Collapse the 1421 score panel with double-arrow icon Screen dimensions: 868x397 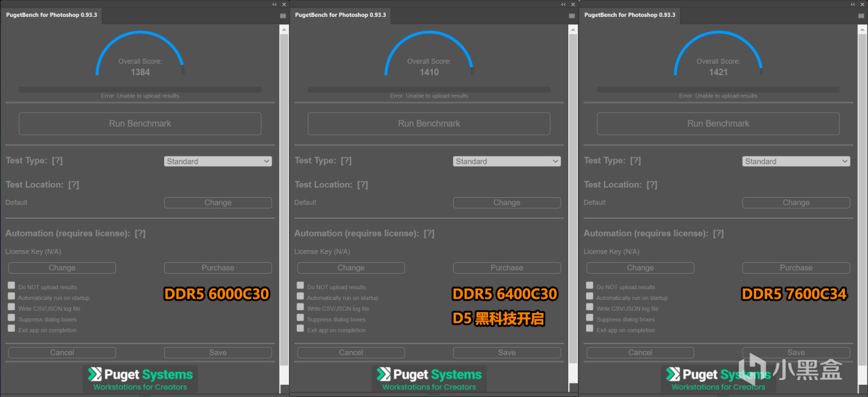[853, 4]
